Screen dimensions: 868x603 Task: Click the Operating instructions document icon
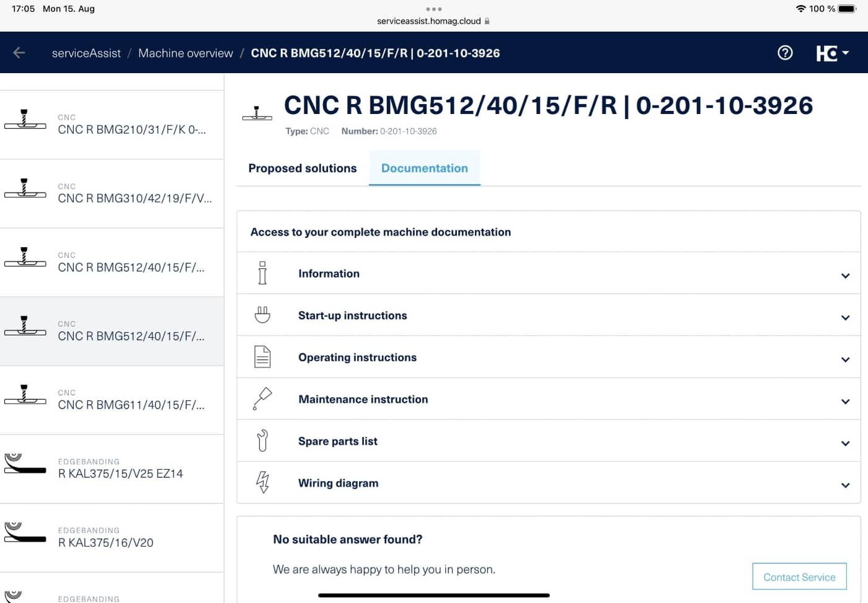tap(262, 357)
